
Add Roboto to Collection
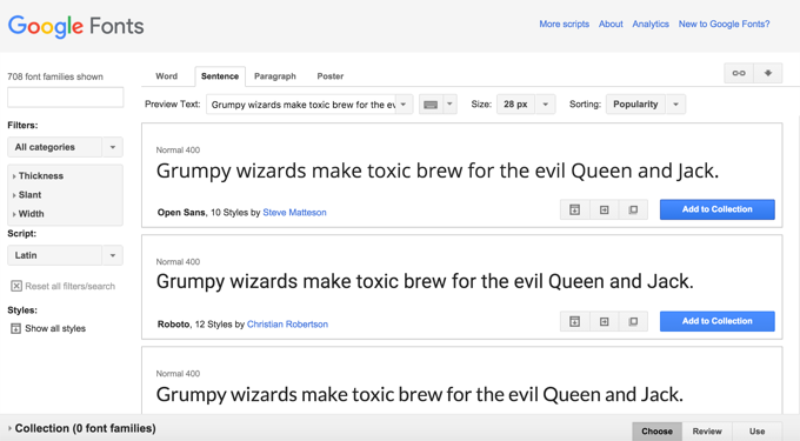click(x=717, y=321)
